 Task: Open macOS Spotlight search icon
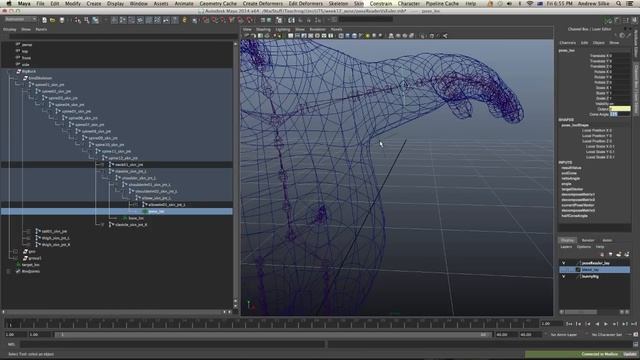tap(619, 3)
